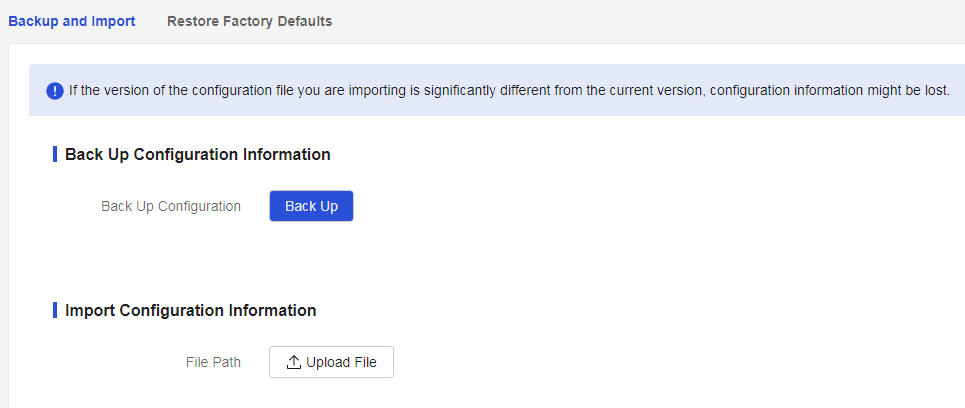Select the Back Up Configuration Information heading
Screen dimensions: 965x408
[198, 154]
